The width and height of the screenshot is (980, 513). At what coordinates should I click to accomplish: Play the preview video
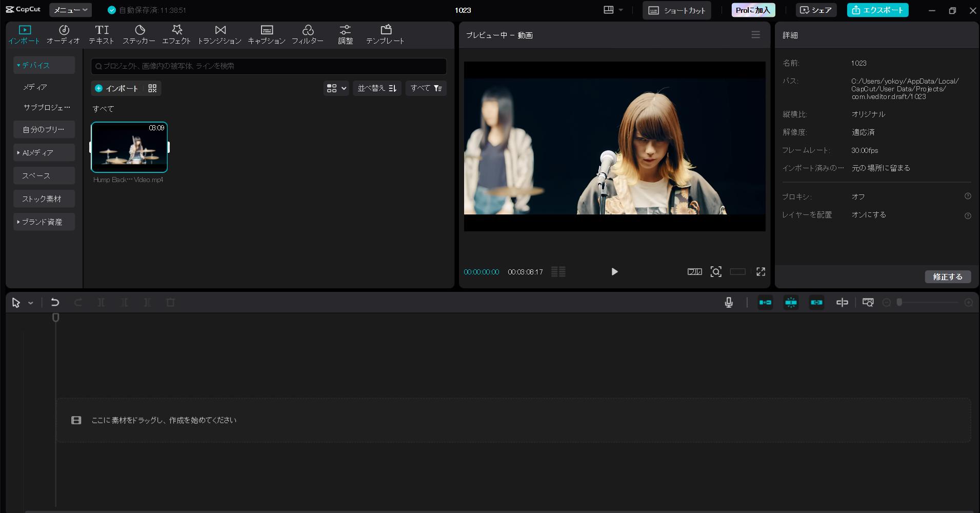coord(614,271)
